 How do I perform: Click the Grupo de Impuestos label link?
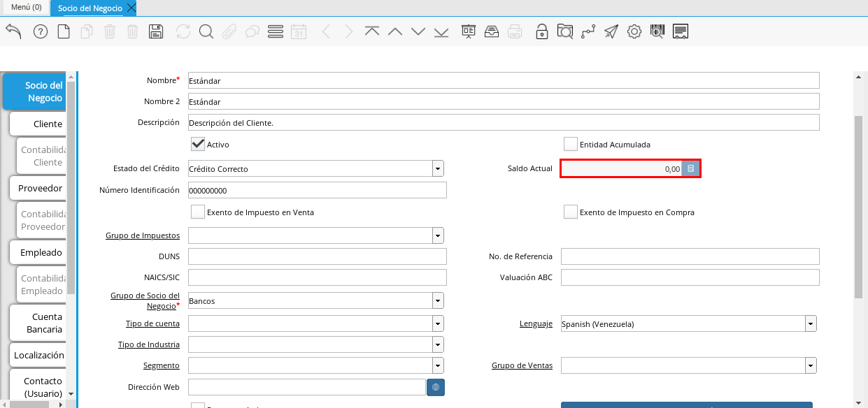point(143,235)
